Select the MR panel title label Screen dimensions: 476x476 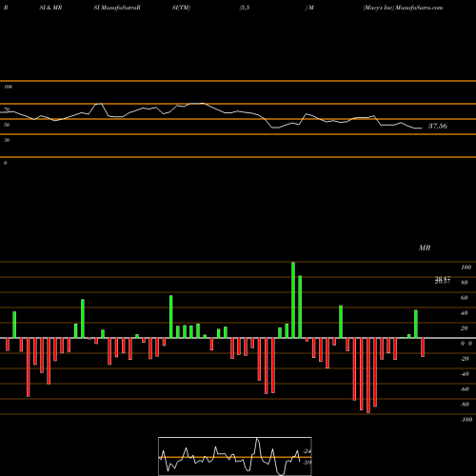click(425, 248)
